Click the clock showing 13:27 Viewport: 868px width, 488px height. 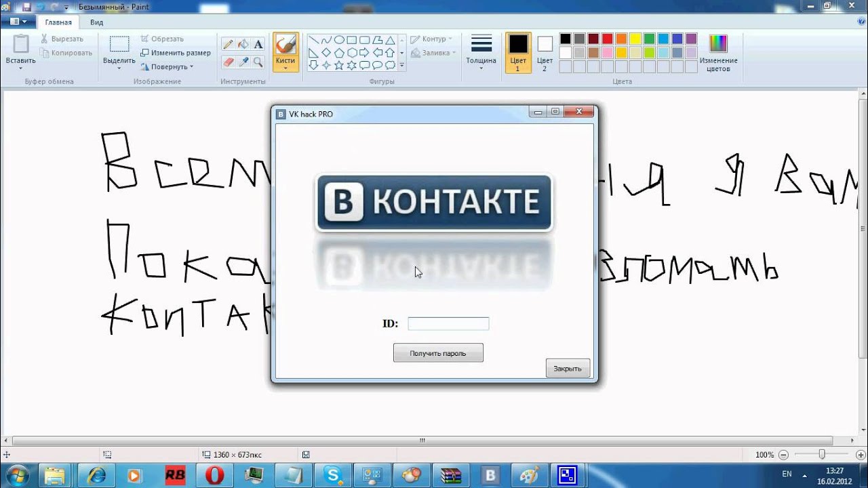pyautogui.click(x=835, y=470)
